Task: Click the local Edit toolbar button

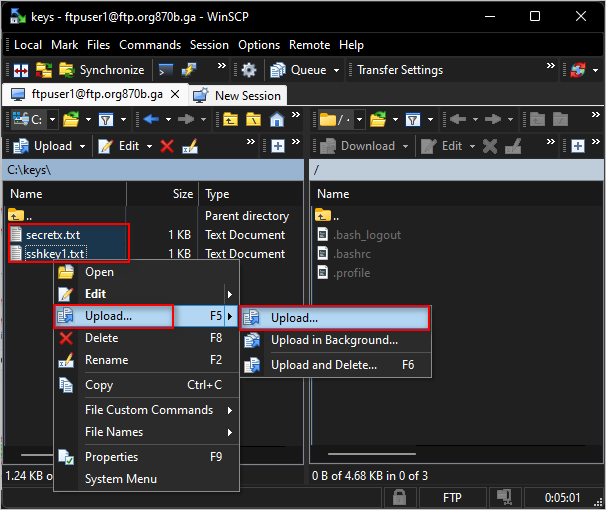Action: [x=119, y=146]
